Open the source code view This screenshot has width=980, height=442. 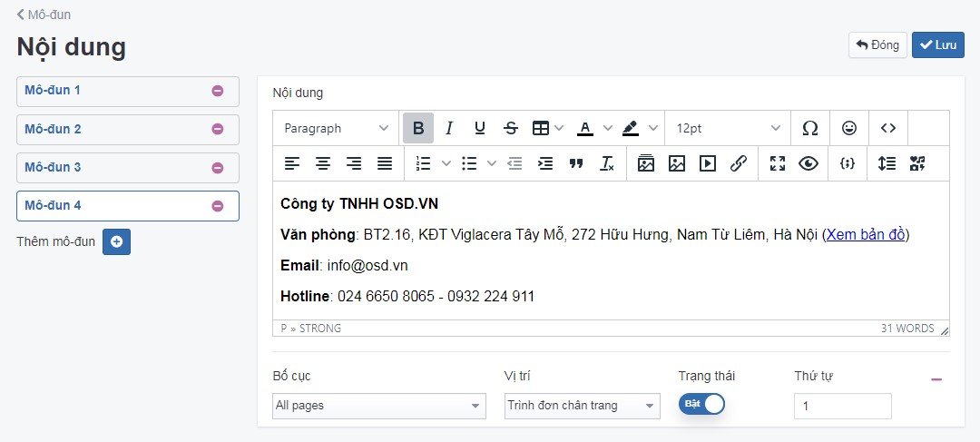click(887, 128)
